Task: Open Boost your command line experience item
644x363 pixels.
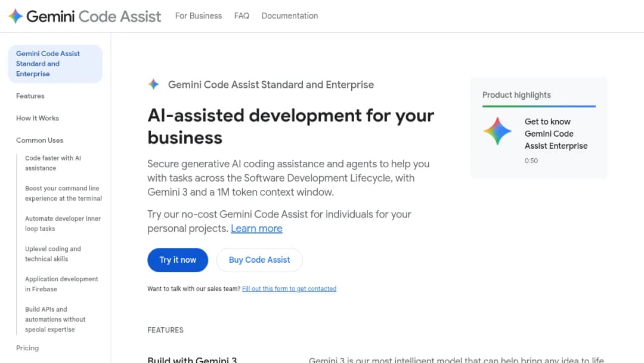Action: coord(63,193)
